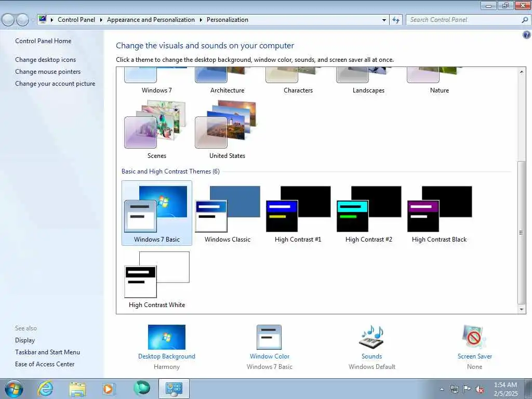Select the High Contrast Black theme

tap(440, 212)
